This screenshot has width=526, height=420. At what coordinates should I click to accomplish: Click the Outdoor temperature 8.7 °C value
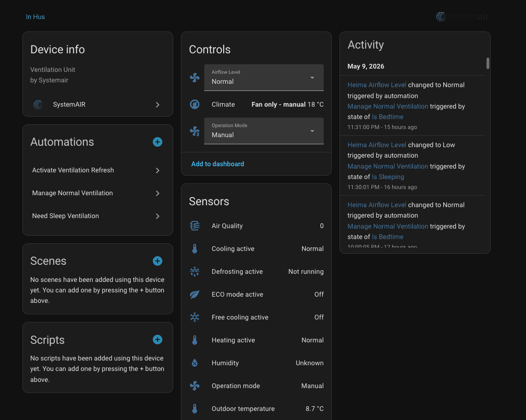(315, 409)
